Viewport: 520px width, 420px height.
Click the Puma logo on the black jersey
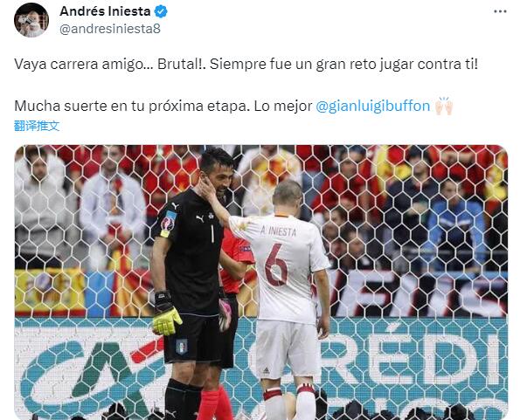click(x=199, y=218)
